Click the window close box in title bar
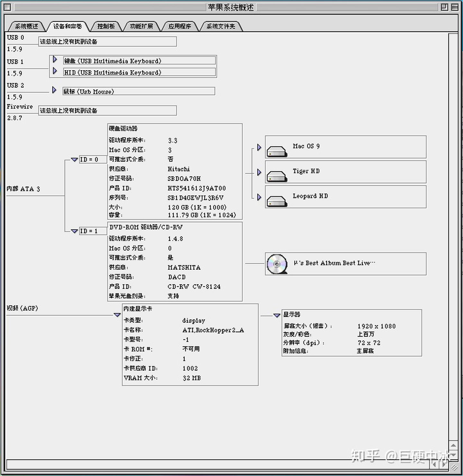The image size is (463, 476). click(x=8, y=7)
